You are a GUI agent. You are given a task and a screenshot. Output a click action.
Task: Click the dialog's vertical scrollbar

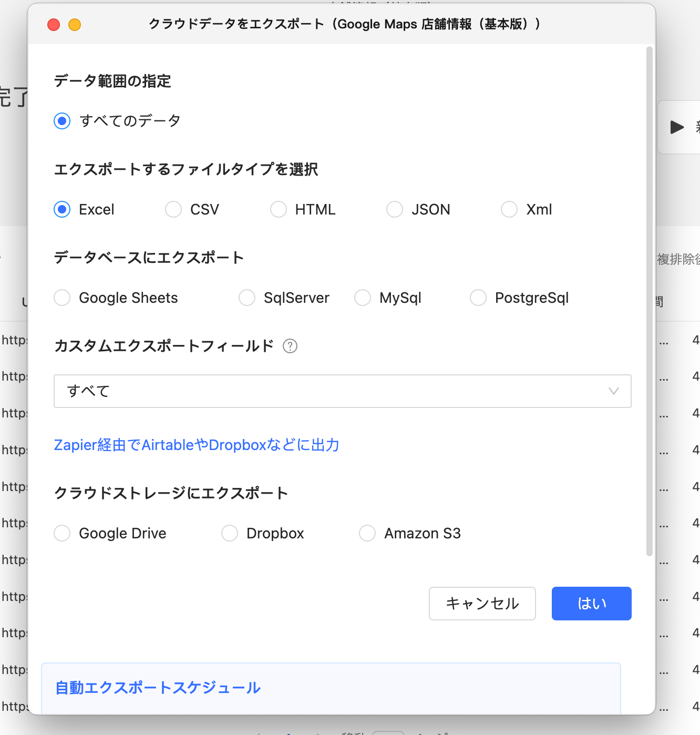[x=650, y=301]
